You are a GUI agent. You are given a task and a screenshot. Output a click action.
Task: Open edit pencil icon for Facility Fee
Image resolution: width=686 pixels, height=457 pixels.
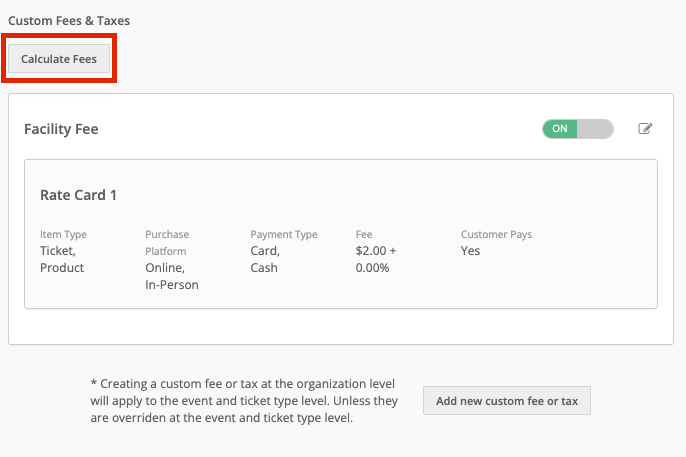tap(645, 129)
